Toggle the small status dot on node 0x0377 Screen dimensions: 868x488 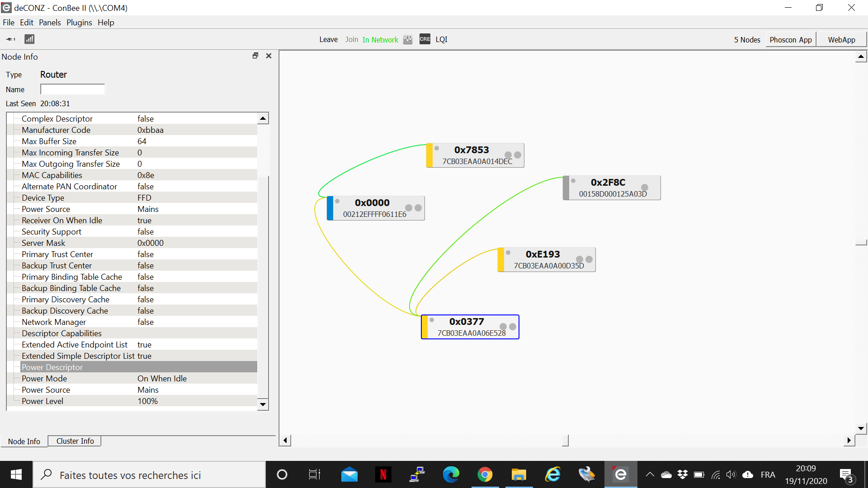432,320
